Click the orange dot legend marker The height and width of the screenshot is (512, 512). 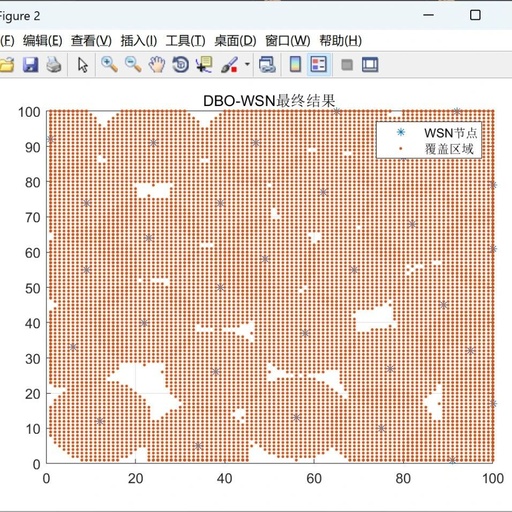click(x=401, y=148)
